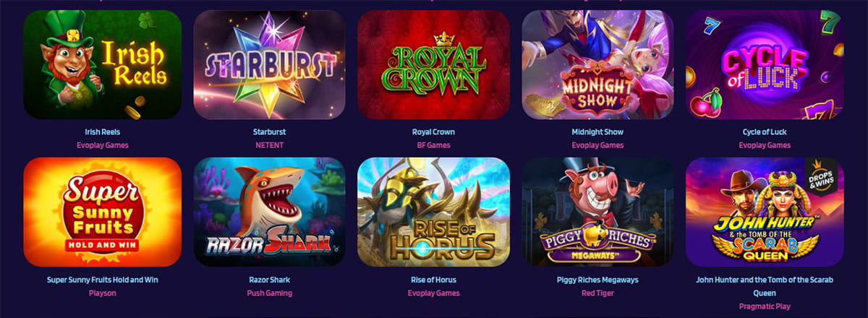Image resolution: width=868 pixels, height=318 pixels.
Task: Click the Playson provider link
Action: pyautogui.click(x=102, y=293)
